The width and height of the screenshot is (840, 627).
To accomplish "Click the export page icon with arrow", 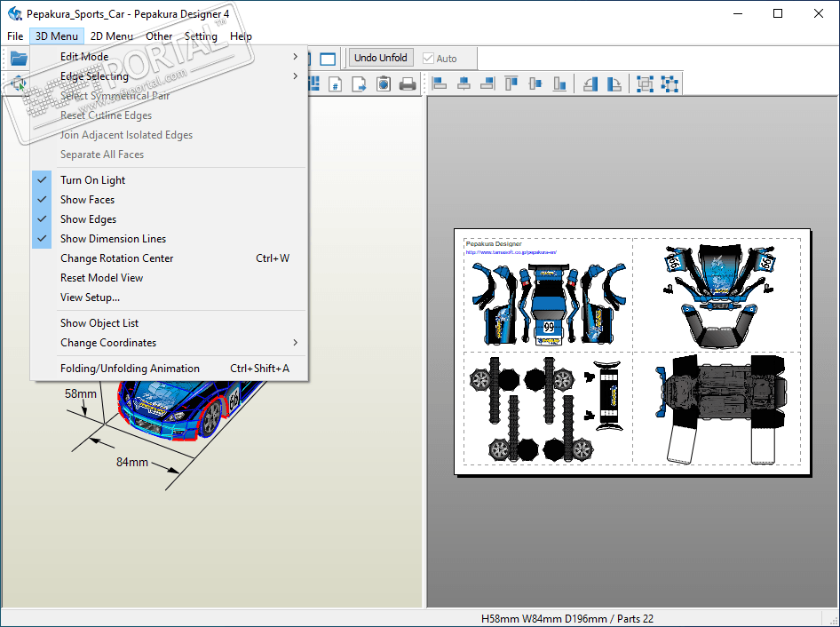I will click(x=359, y=84).
